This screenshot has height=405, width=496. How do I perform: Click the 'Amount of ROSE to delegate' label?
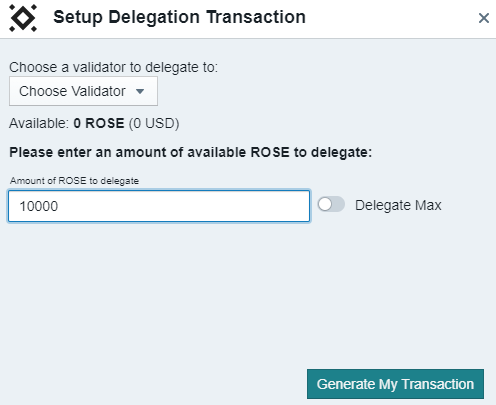click(74, 181)
